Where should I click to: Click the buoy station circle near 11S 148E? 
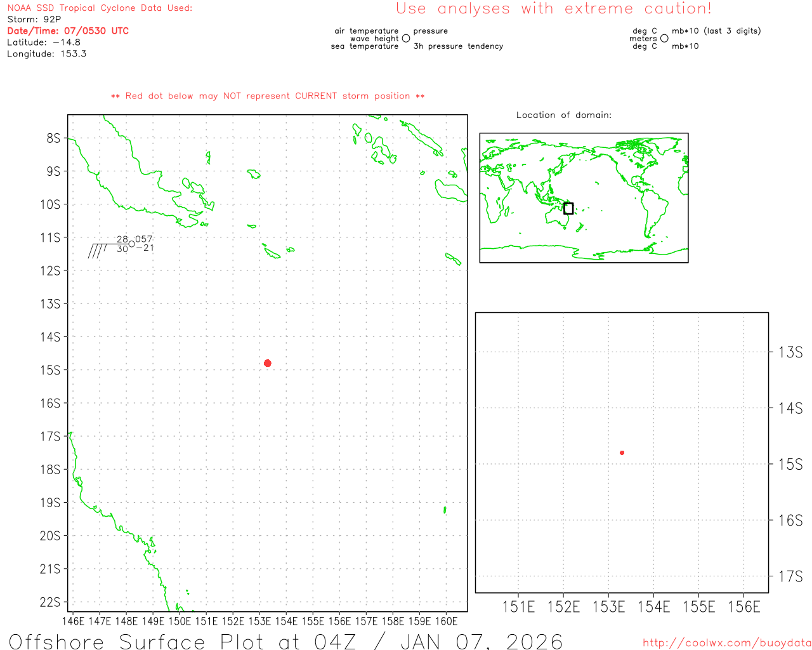tap(131, 244)
